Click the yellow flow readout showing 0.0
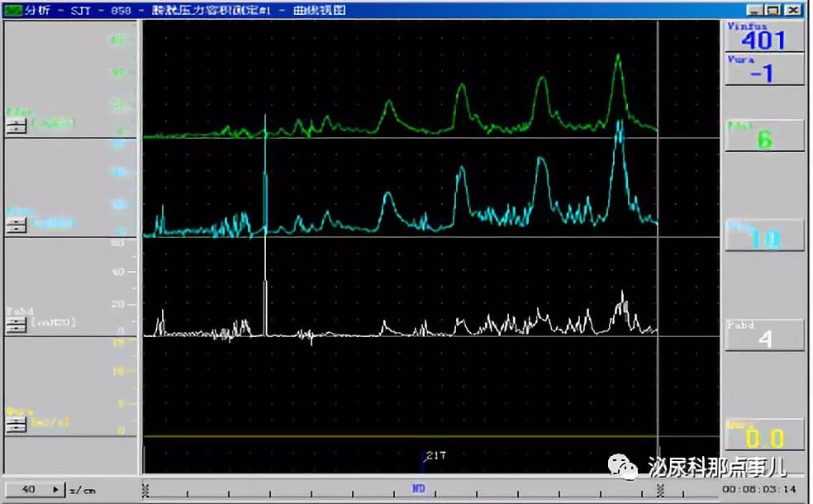The height and width of the screenshot is (504, 813). 764,435
